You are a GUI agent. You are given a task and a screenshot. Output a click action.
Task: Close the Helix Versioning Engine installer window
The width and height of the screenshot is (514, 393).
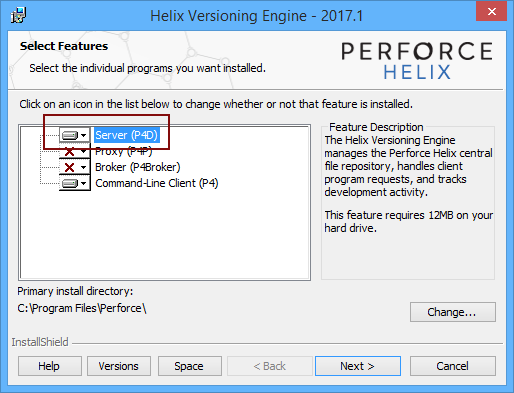pyautogui.click(x=491, y=11)
